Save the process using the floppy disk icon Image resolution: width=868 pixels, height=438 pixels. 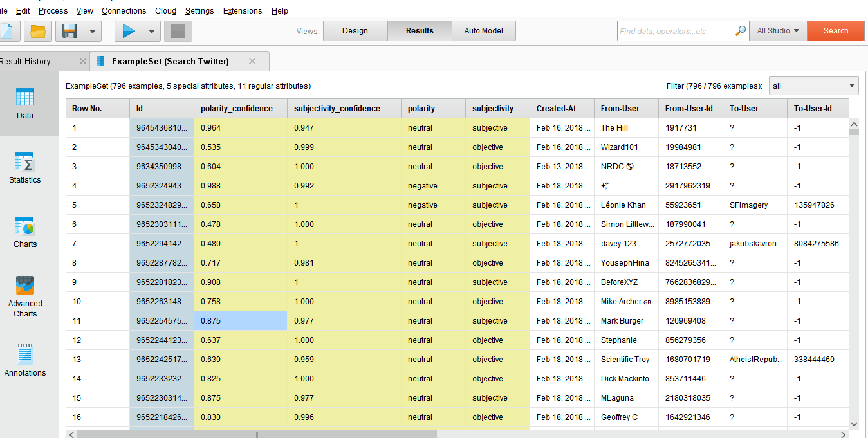click(x=70, y=31)
